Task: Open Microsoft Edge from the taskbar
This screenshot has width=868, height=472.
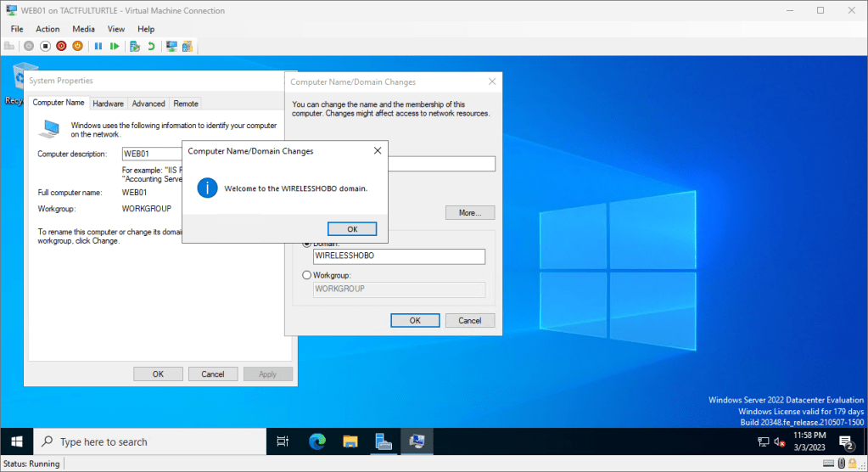Action: [316, 441]
